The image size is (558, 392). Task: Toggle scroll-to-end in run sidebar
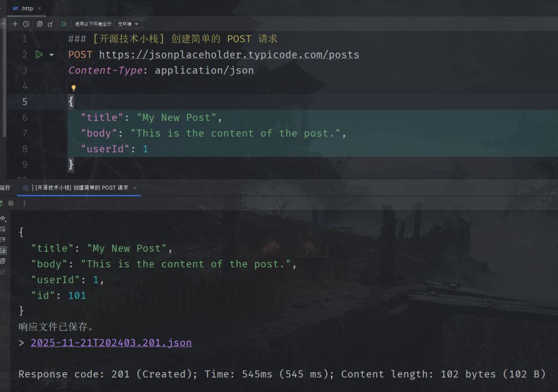[x=3, y=250]
